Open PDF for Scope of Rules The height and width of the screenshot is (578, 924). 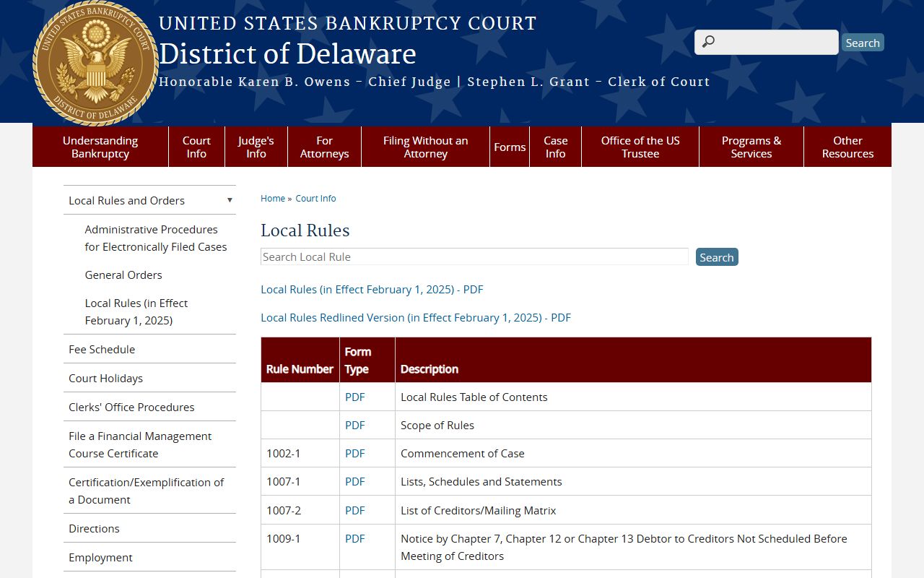pos(355,425)
